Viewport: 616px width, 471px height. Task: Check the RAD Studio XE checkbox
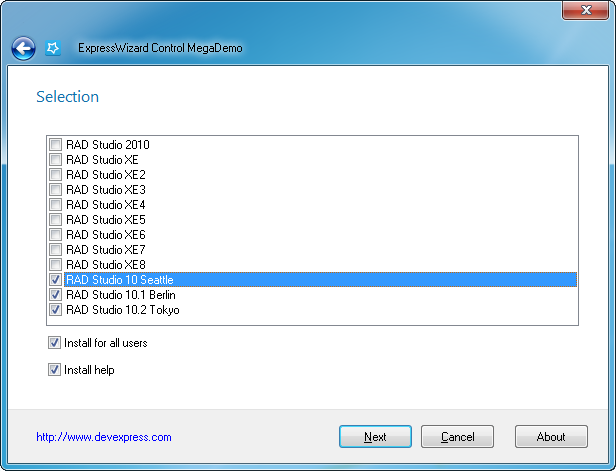tap(55, 159)
